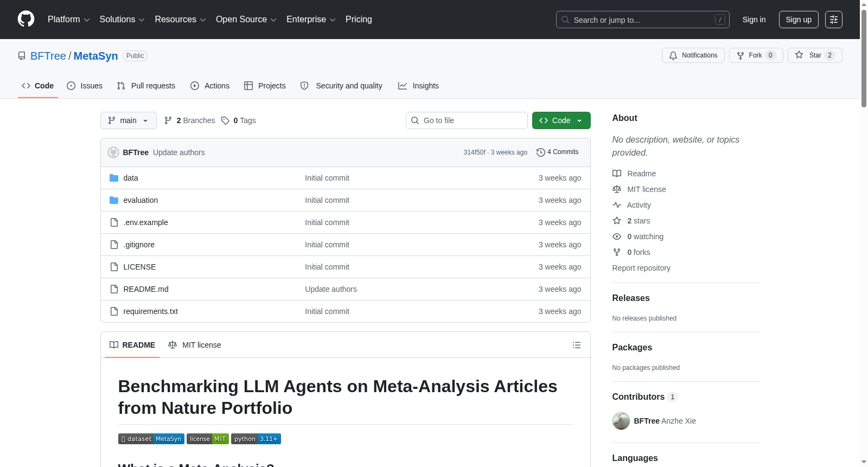Open the appearance settings icon button

834,20
